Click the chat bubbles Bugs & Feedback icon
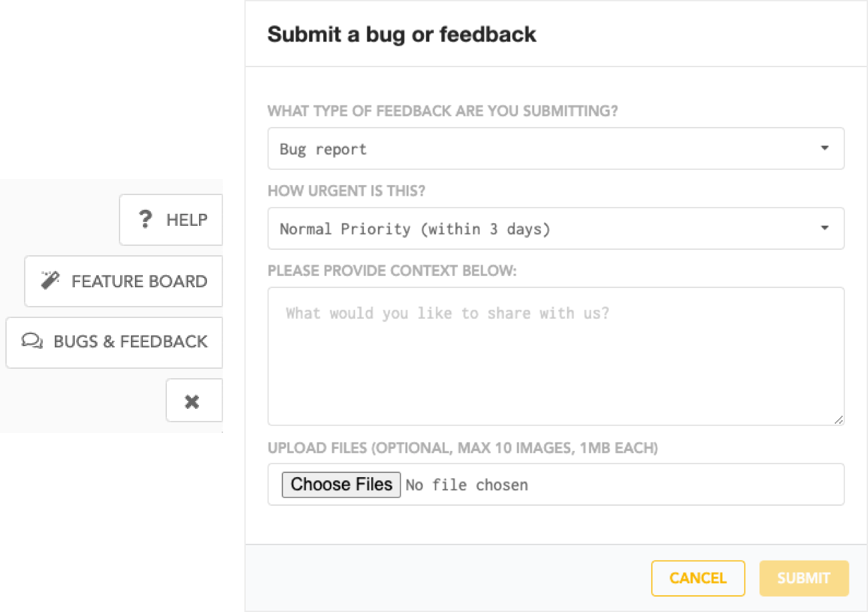The image size is (868, 612). point(32,341)
